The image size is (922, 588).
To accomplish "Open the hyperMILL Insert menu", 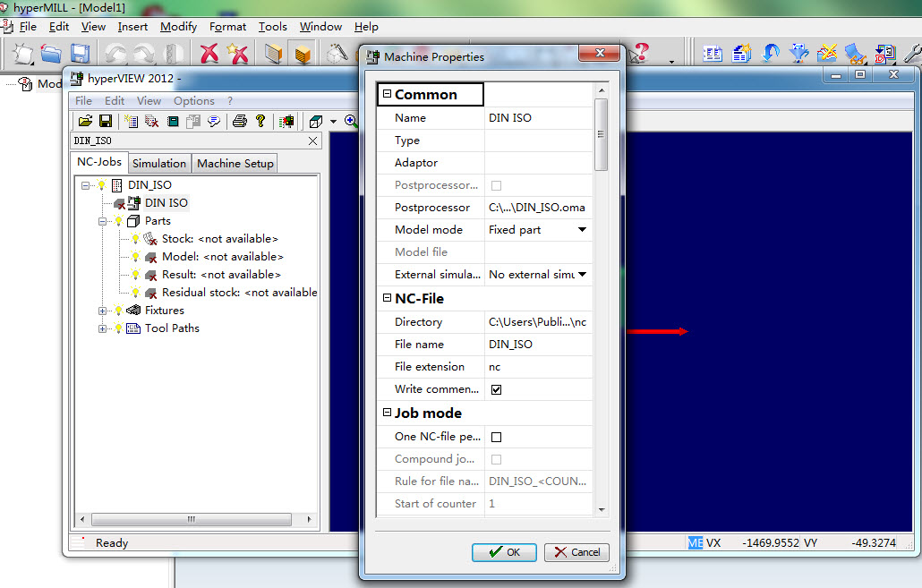I will [x=132, y=27].
